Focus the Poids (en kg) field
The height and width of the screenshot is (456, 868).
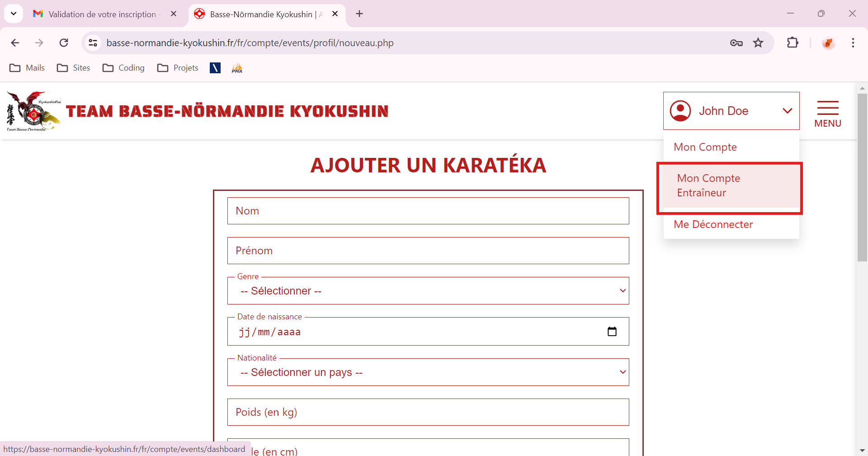click(428, 412)
